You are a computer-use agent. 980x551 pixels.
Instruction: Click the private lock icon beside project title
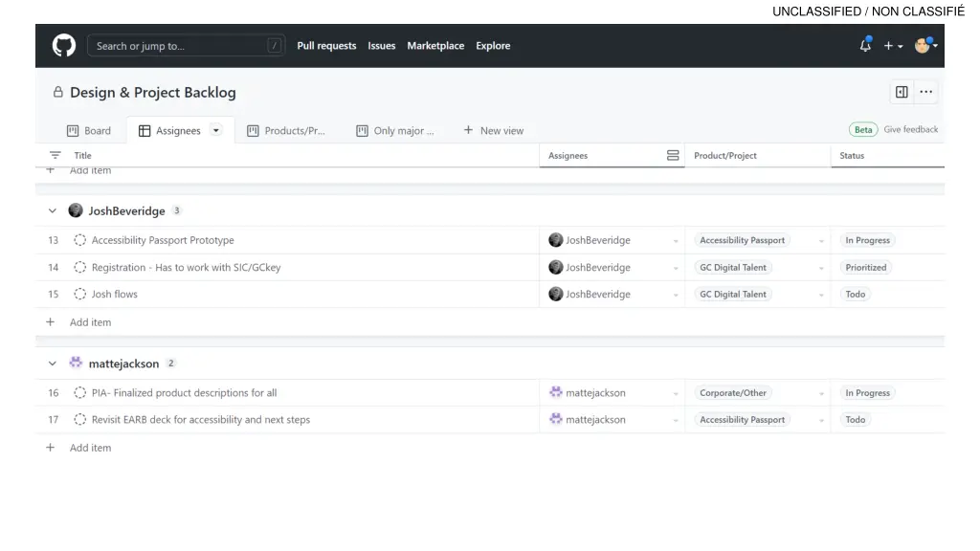point(58,93)
